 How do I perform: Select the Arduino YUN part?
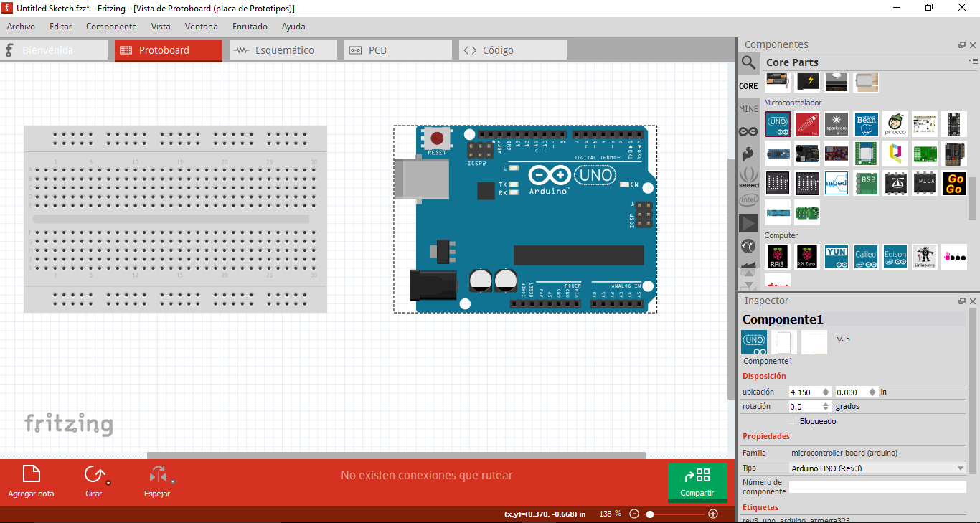[837, 256]
